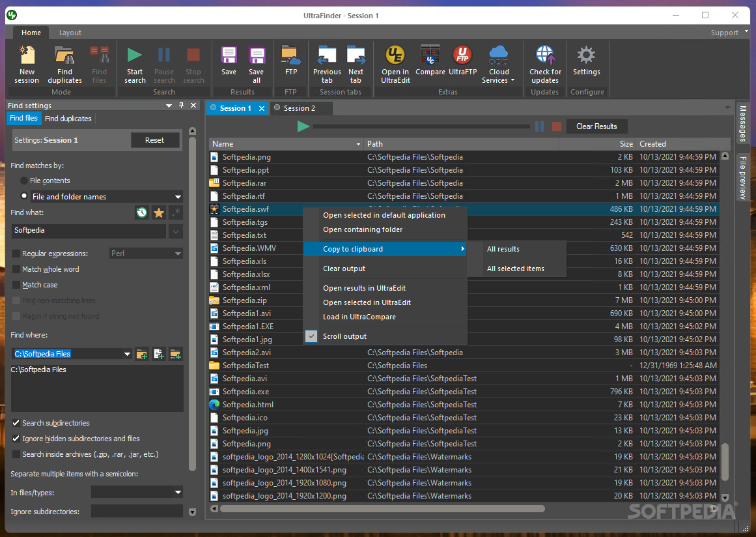
Task: Expand File and folder names dropdown
Action: pyautogui.click(x=178, y=197)
